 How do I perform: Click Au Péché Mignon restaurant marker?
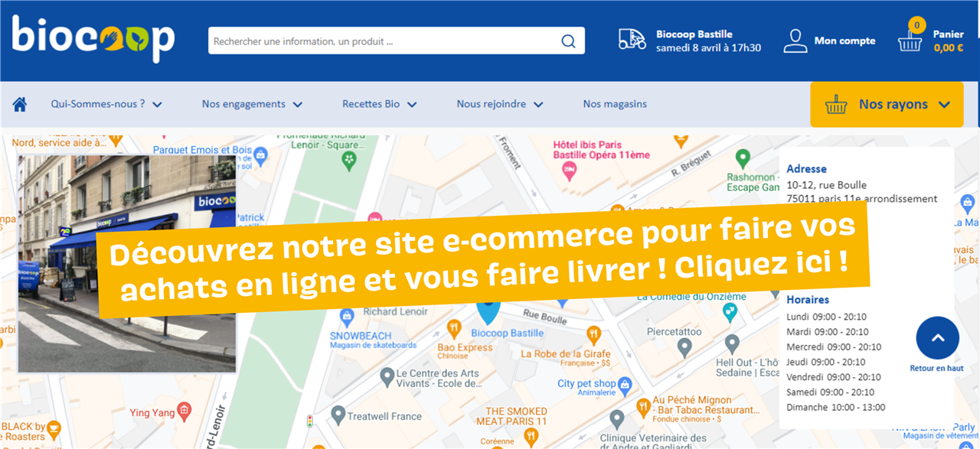[645, 407]
